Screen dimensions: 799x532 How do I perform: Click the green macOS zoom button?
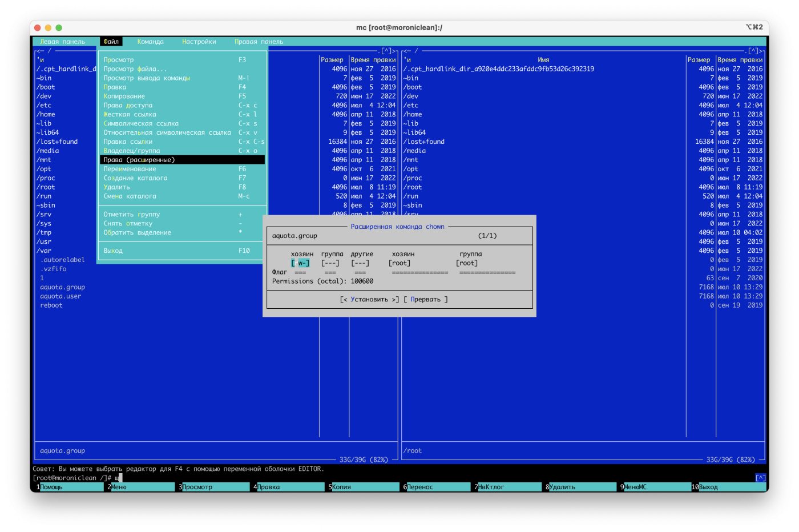pyautogui.click(x=59, y=27)
